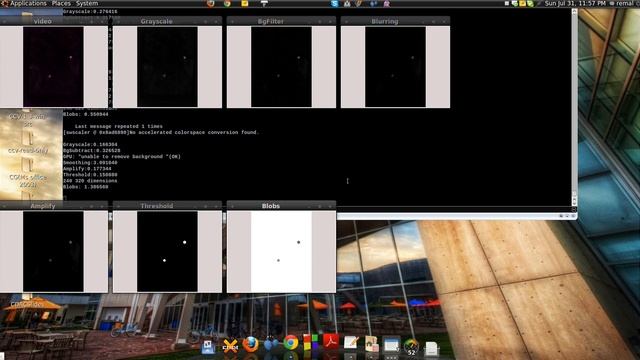Open the Places menu
The height and width of the screenshot is (360, 640).
point(61,3)
